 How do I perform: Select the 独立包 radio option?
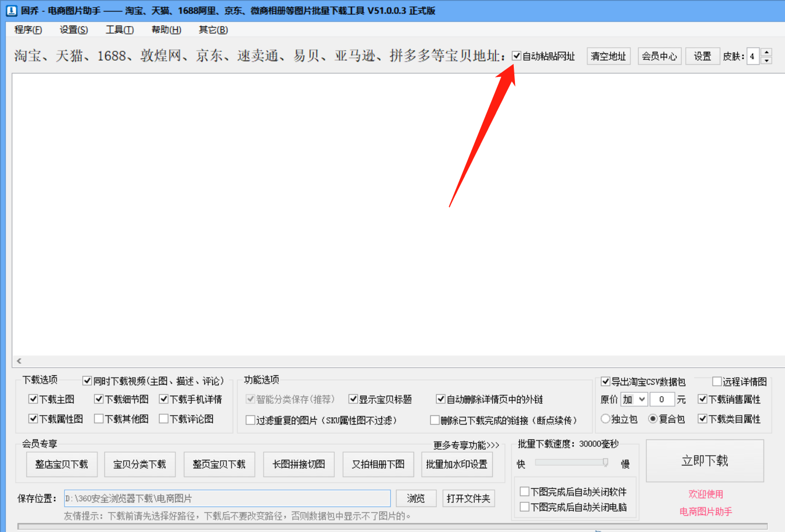tap(605, 418)
